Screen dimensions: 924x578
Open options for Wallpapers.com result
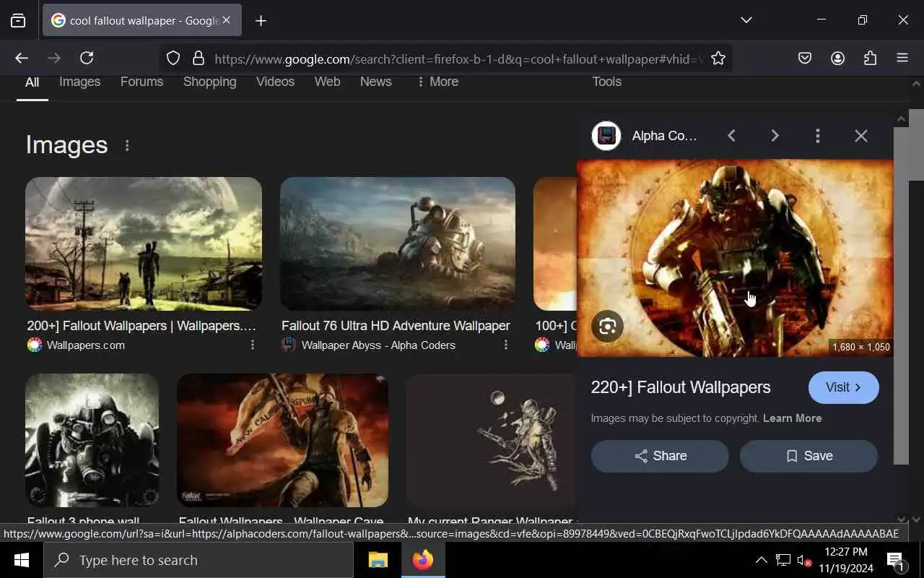click(252, 345)
